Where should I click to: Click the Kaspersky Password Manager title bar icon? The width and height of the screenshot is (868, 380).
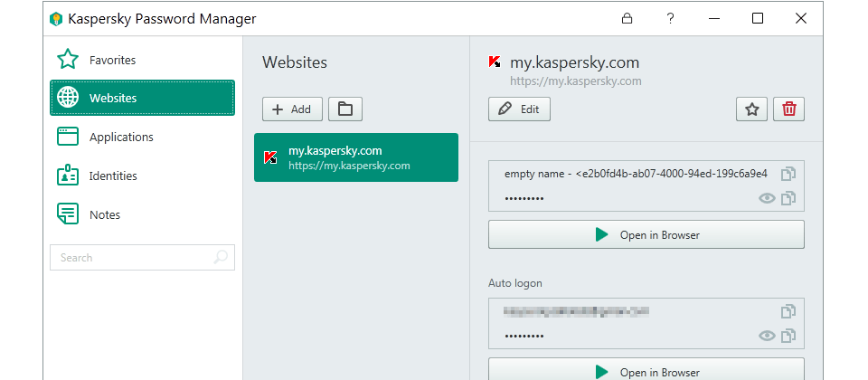[x=55, y=19]
